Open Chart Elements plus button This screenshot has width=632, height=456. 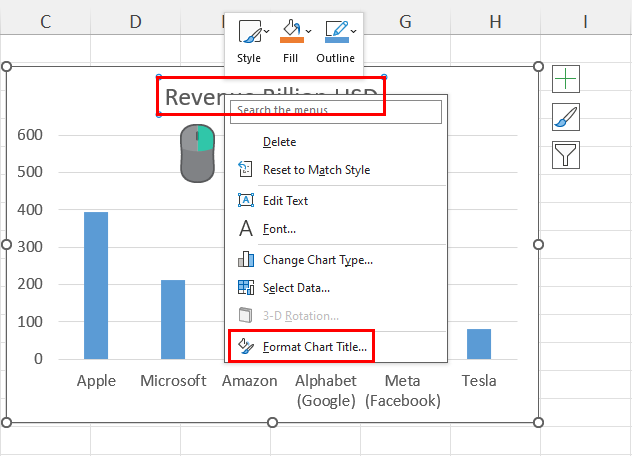(x=566, y=79)
